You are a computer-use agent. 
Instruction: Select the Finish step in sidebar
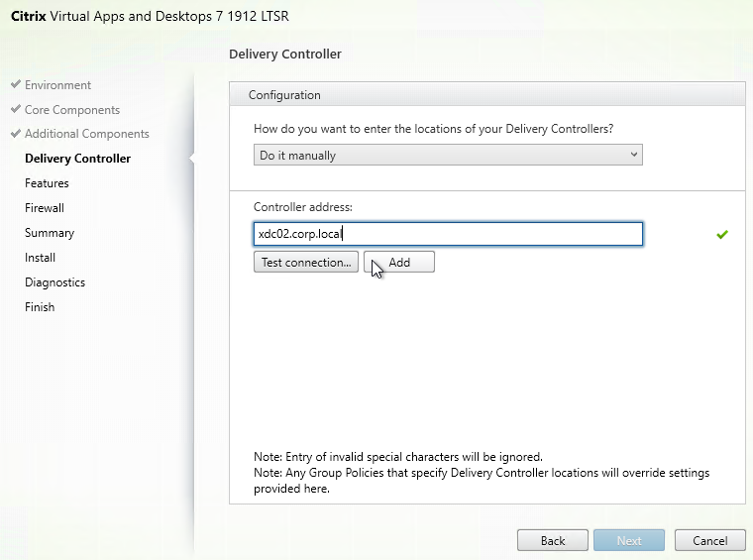coord(40,307)
